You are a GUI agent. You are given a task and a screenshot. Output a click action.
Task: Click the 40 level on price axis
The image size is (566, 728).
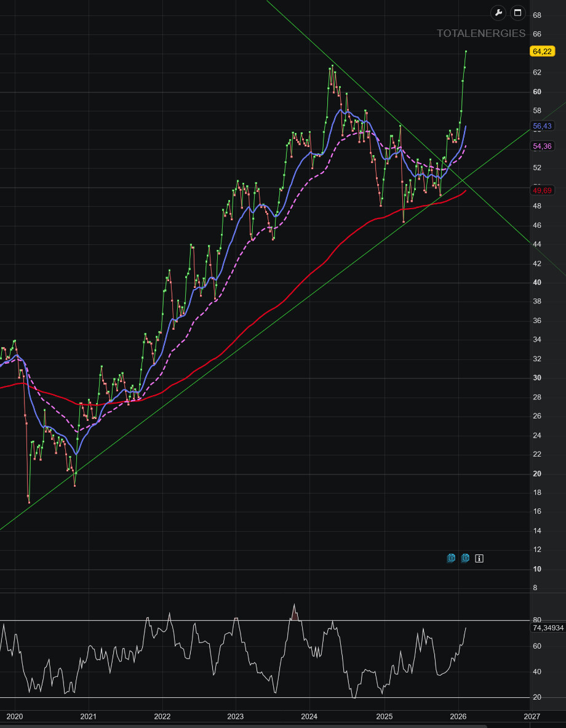(x=537, y=282)
